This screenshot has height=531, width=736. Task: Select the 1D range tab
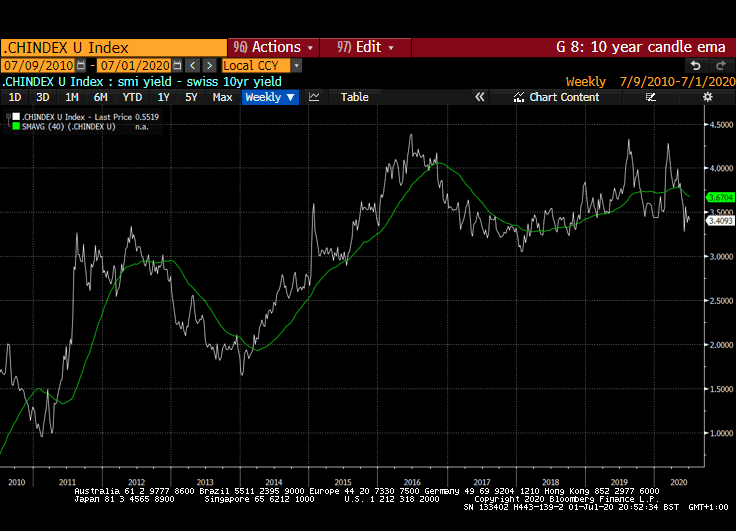click(15, 97)
